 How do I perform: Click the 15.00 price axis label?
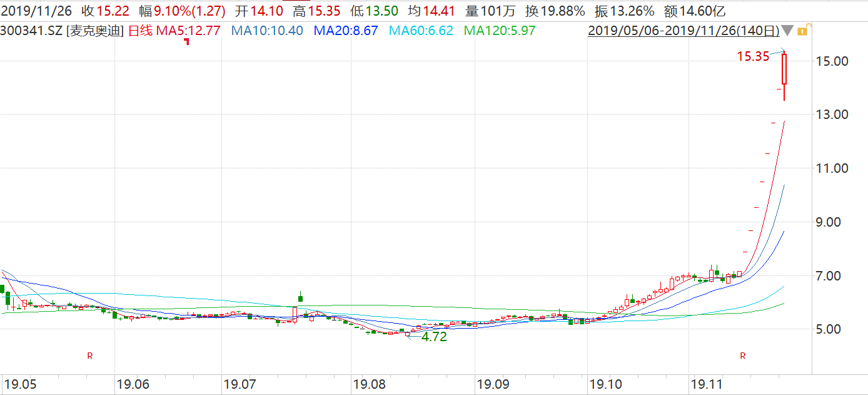click(832, 61)
